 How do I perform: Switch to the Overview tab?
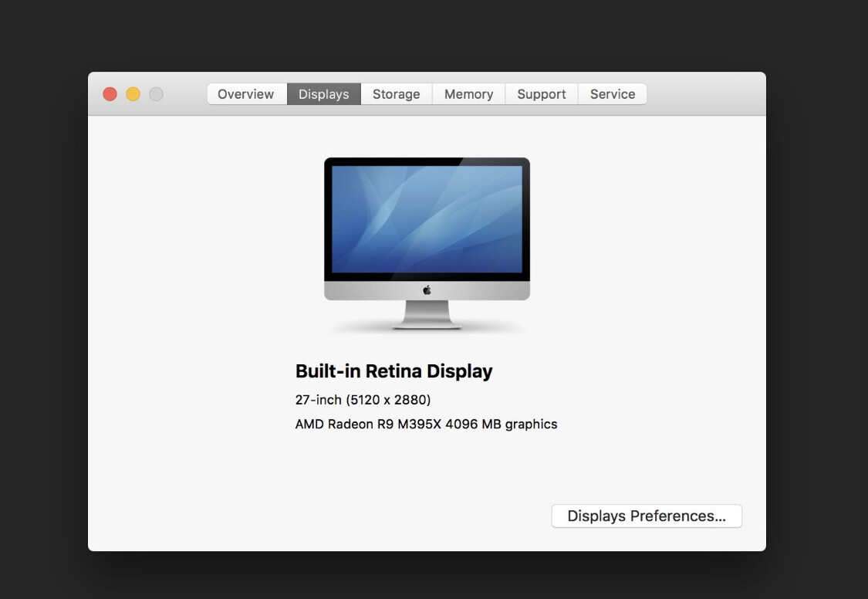[x=246, y=94]
